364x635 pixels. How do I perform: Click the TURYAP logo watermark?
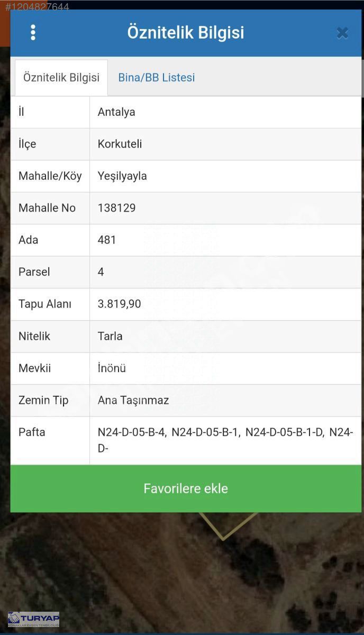pos(33,619)
